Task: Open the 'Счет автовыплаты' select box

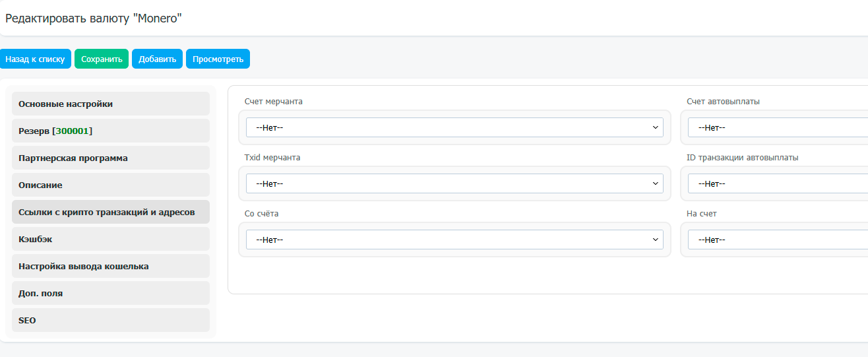Action: [x=778, y=127]
